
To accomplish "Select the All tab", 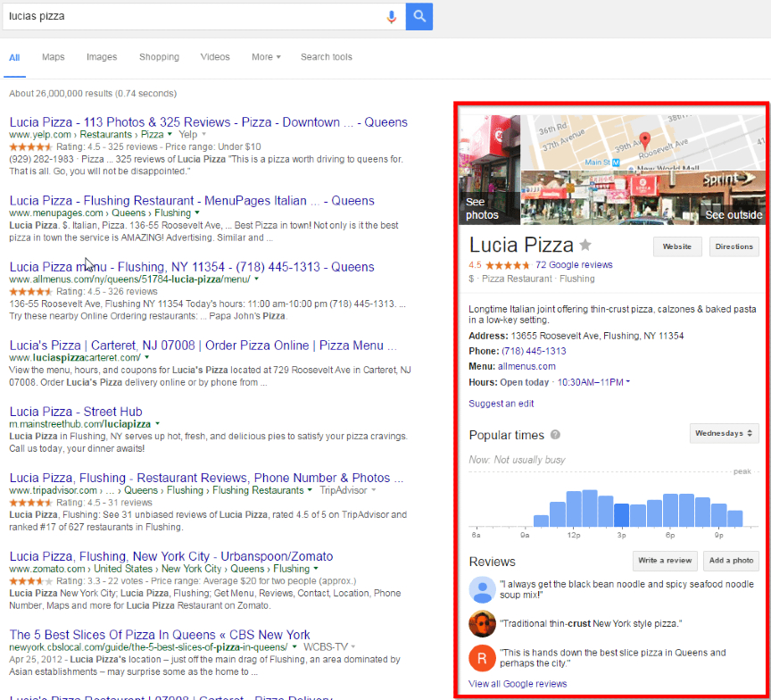I will coord(14,57).
